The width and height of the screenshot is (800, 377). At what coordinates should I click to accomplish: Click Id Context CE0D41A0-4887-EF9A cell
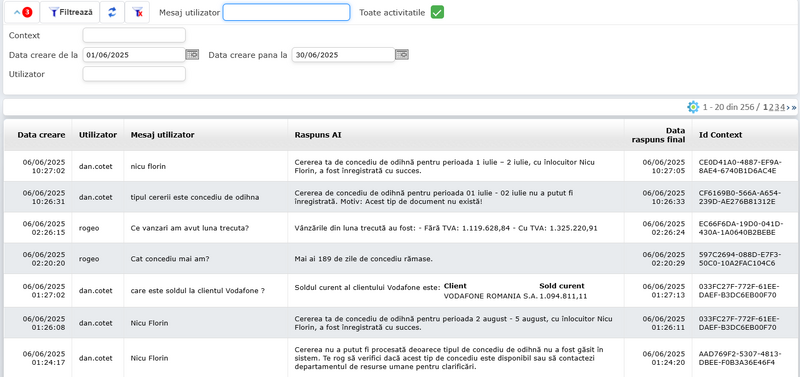[740, 166]
